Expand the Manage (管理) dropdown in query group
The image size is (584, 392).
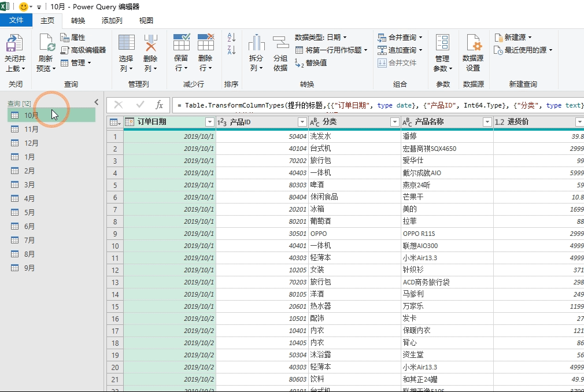90,62
